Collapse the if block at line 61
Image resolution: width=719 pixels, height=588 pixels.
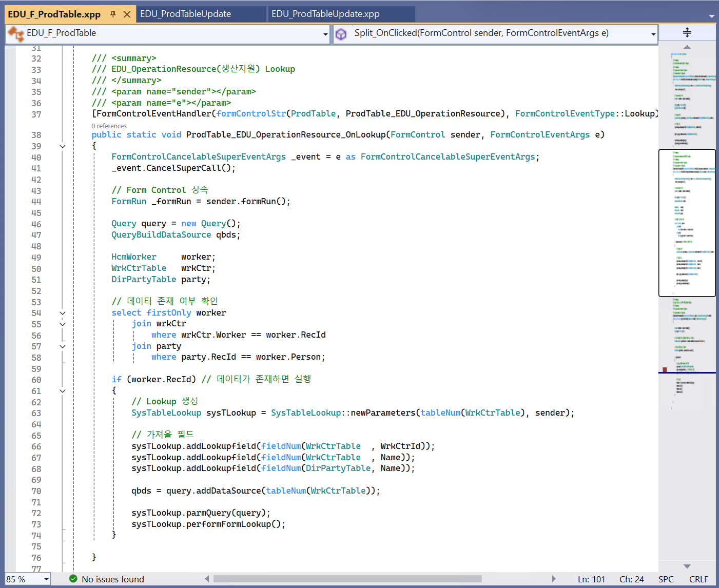click(63, 391)
